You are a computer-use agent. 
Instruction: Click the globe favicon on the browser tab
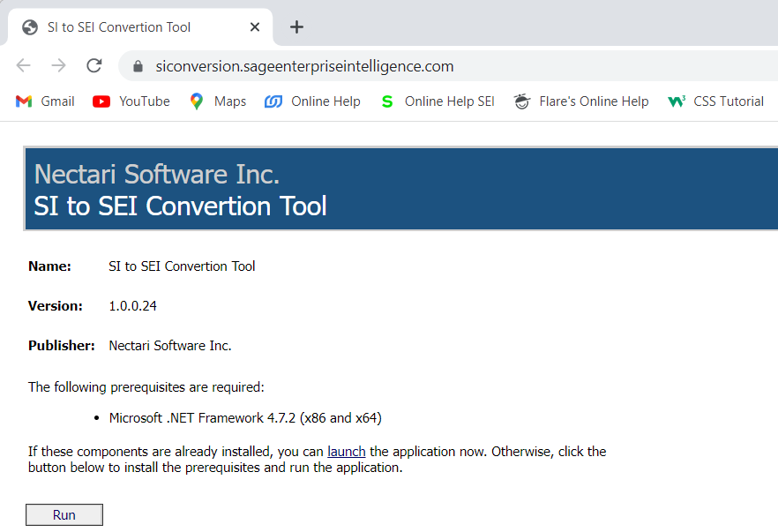pos(29,27)
